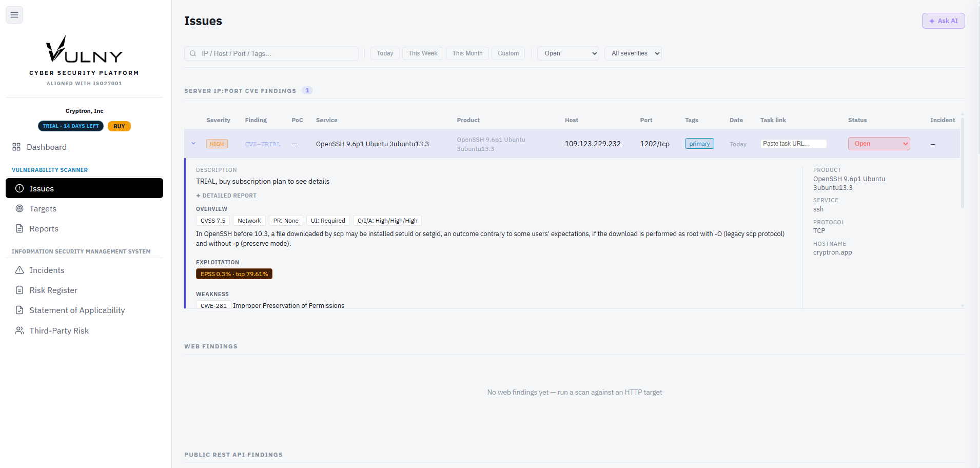Change the finding's Open status dropdown

(x=879, y=144)
